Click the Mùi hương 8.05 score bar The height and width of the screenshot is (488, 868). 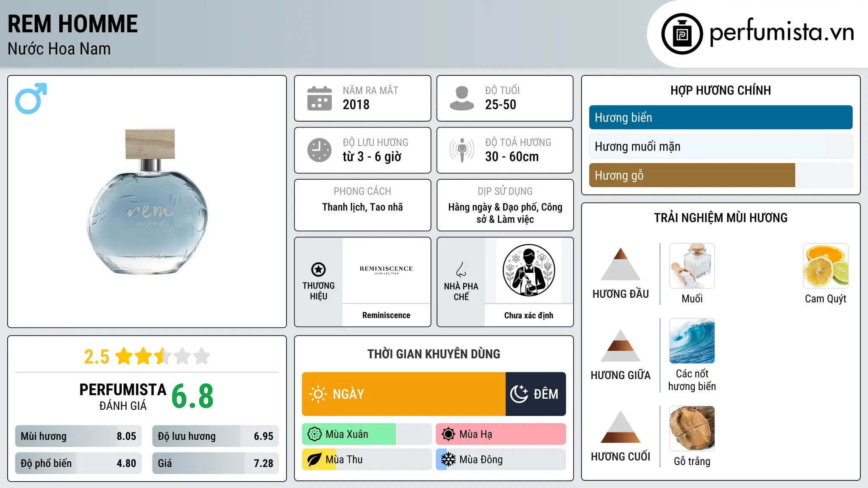[78, 436]
